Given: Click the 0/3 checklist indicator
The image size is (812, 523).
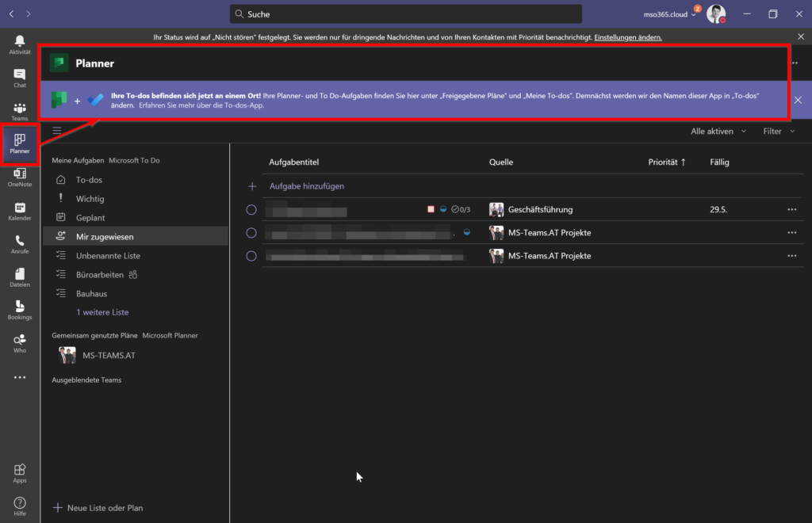Looking at the screenshot, I should [461, 209].
